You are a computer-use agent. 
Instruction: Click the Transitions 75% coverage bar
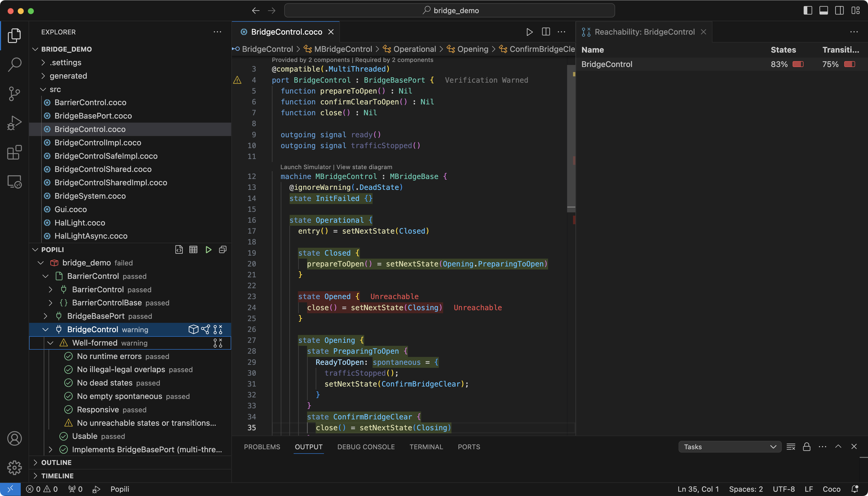(x=849, y=64)
